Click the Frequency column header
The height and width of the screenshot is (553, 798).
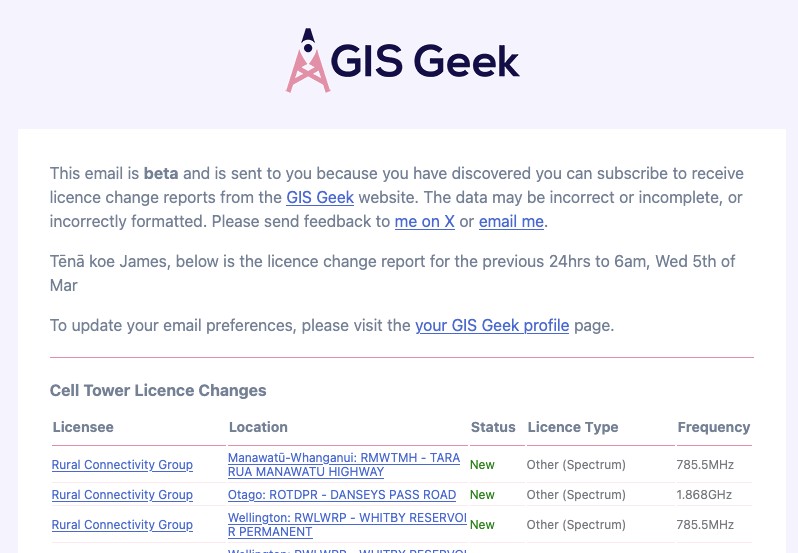tap(714, 427)
